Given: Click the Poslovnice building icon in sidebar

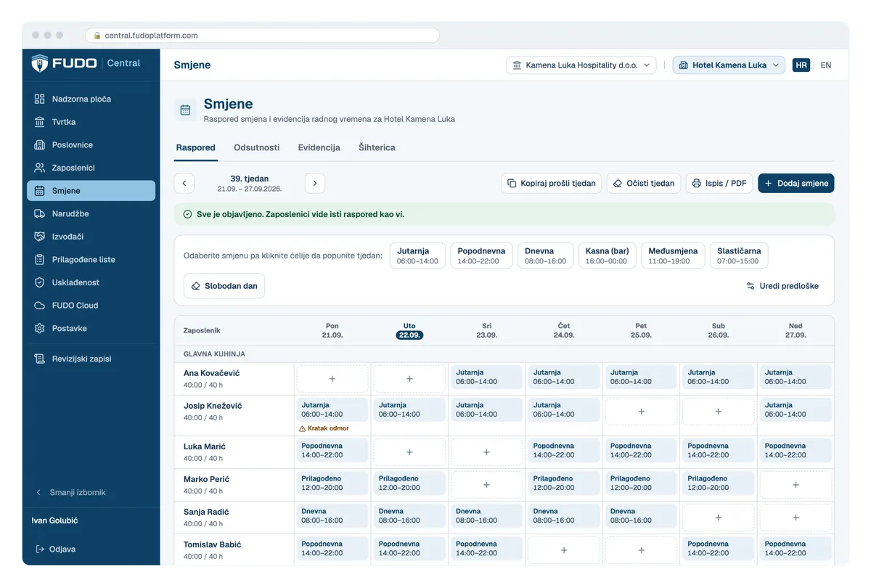Looking at the screenshot, I should tap(40, 145).
